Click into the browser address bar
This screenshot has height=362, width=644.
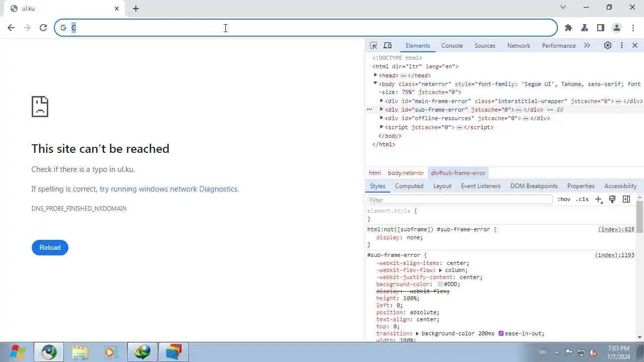(306, 28)
